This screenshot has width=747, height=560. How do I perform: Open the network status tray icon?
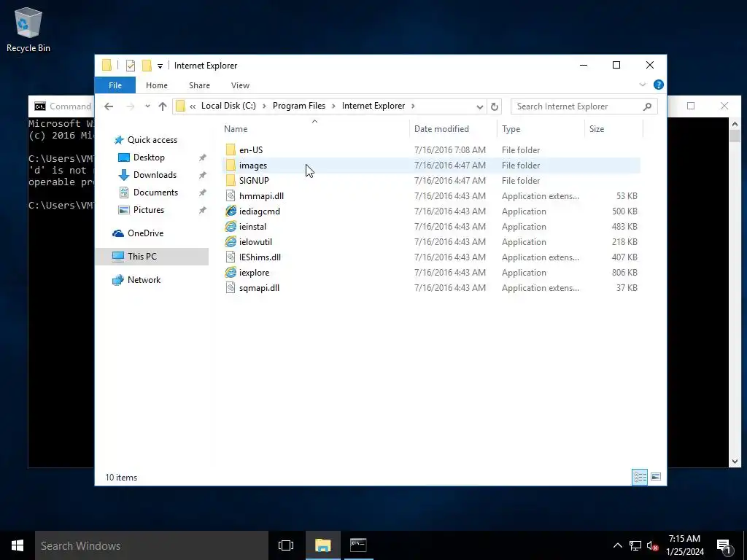tap(635, 545)
